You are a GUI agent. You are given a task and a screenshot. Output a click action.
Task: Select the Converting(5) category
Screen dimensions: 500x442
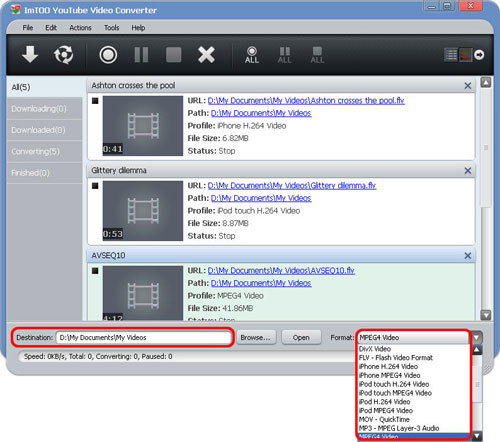(44, 151)
